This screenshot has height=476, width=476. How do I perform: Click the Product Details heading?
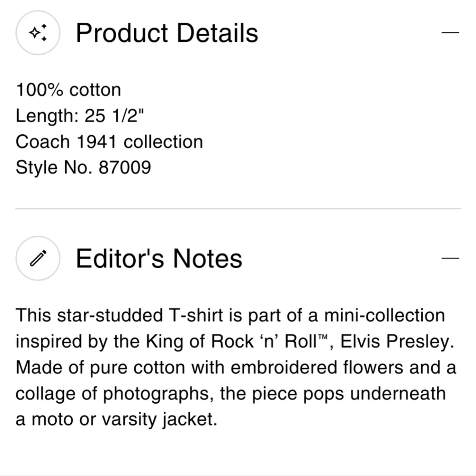click(x=167, y=33)
